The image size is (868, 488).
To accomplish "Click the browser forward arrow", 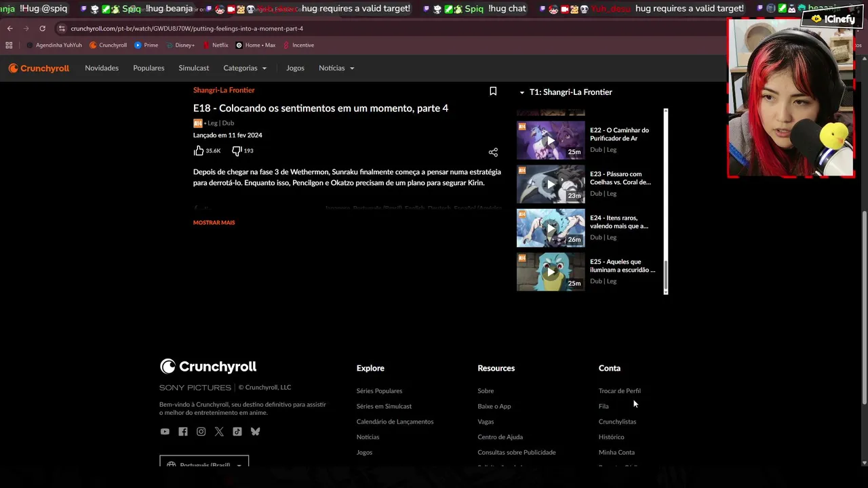I will pyautogui.click(x=26, y=28).
